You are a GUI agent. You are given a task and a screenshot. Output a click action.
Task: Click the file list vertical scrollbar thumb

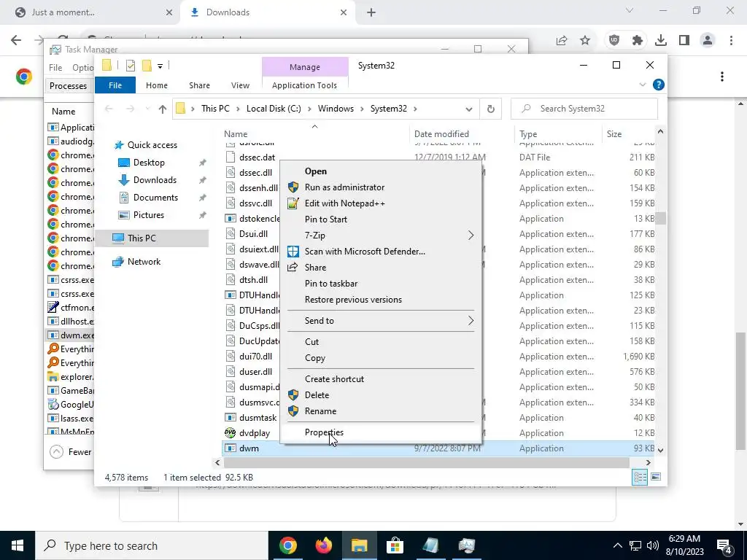pyautogui.click(x=660, y=218)
